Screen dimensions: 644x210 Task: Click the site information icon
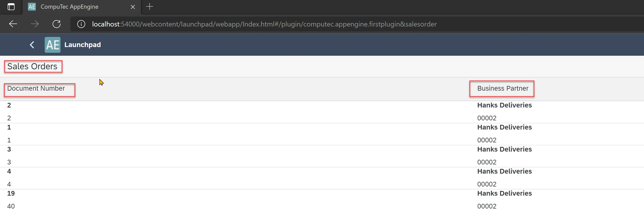[81, 24]
